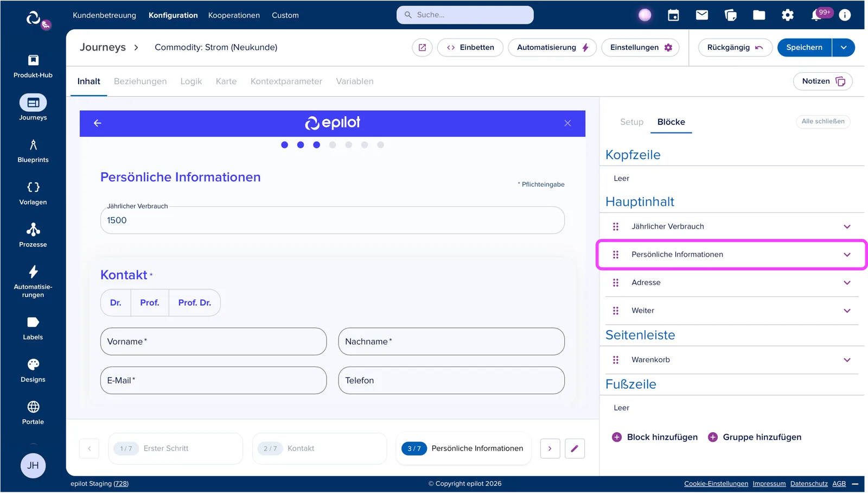Expand the Weiter block chevron
This screenshot has width=868, height=493.
(x=847, y=311)
